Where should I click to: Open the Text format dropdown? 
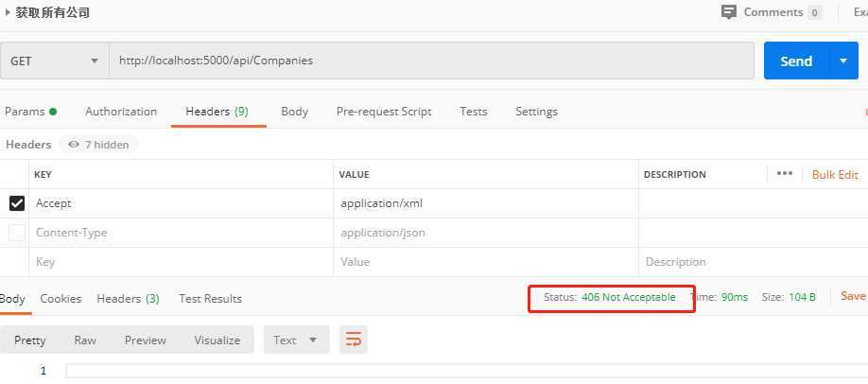point(296,340)
